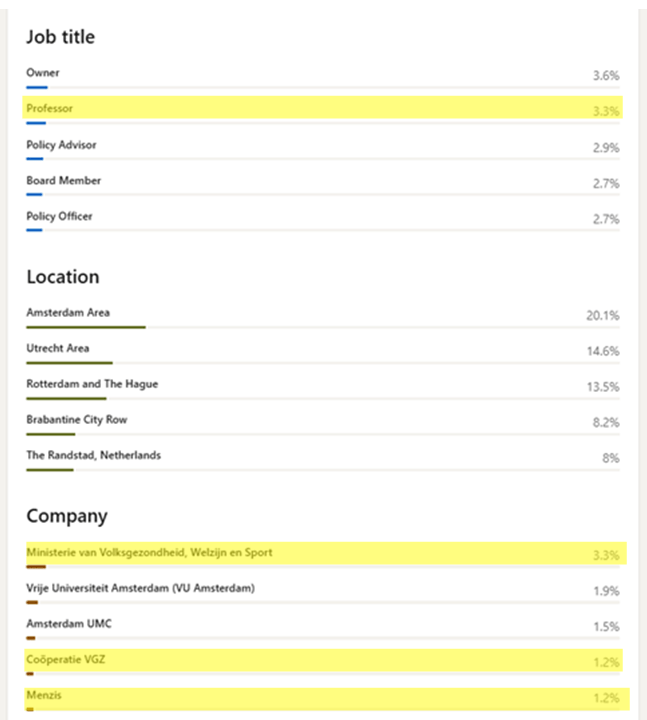Screen dimensions: 647x720
Task: Select the highlighted Menzis company
Action: 44,696
